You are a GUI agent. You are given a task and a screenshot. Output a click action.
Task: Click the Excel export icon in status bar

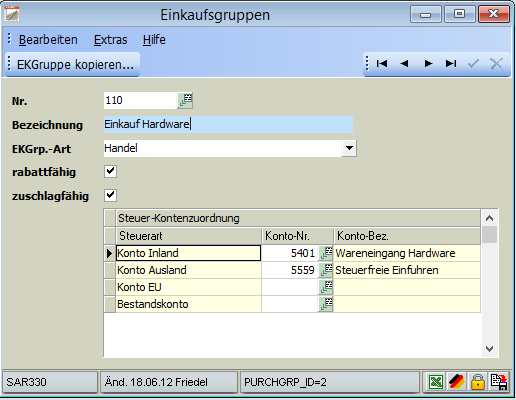[x=436, y=382]
